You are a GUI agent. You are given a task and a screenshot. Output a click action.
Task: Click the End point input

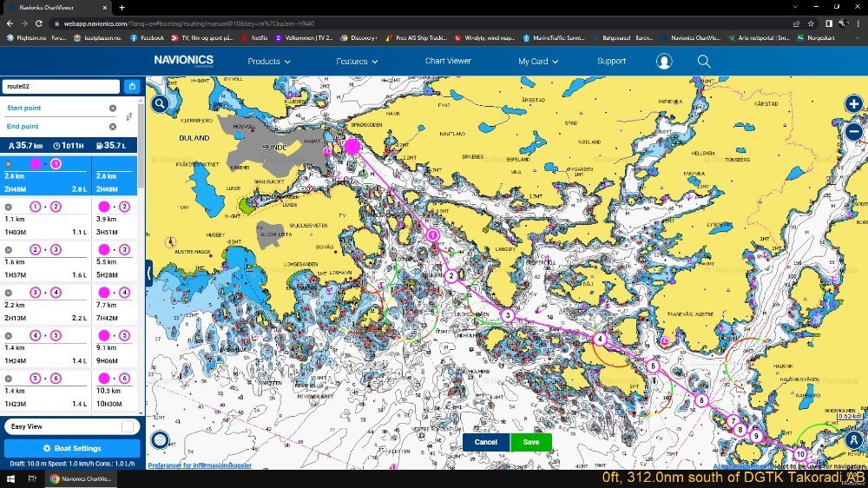click(56, 126)
